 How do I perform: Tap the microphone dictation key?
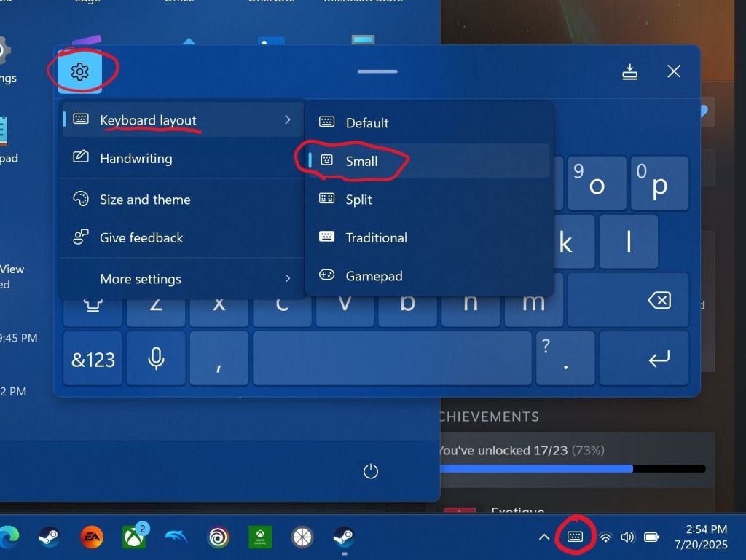pyautogui.click(x=156, y=358)
